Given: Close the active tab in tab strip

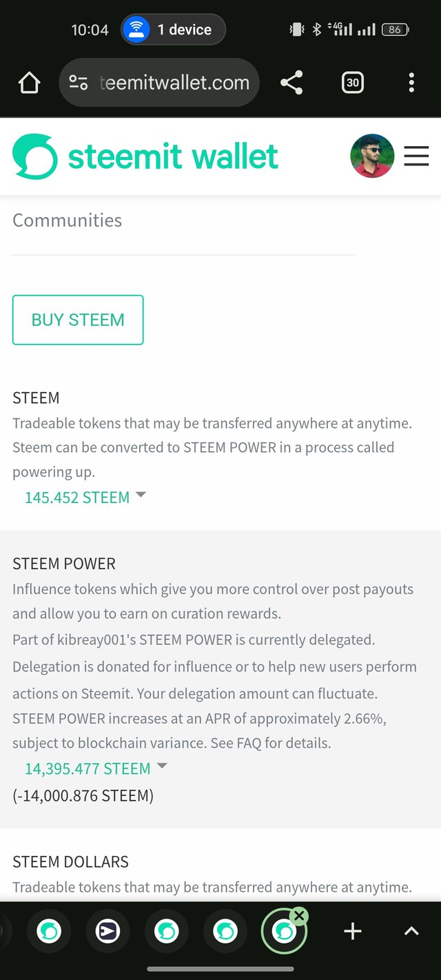Looking at the screenshot, I should 298,916.
